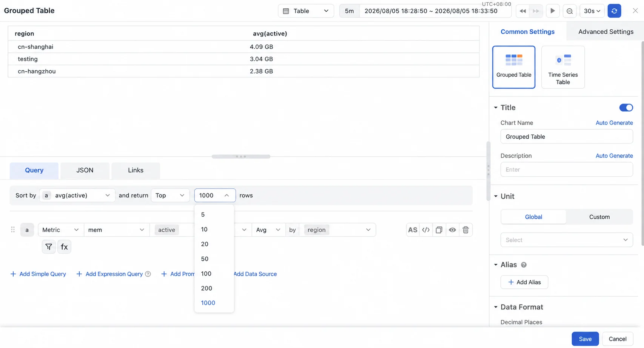This screenshot has height=348, width=644.
Task: Open the Metric type dropdown
Action: [x=60, y=230]
